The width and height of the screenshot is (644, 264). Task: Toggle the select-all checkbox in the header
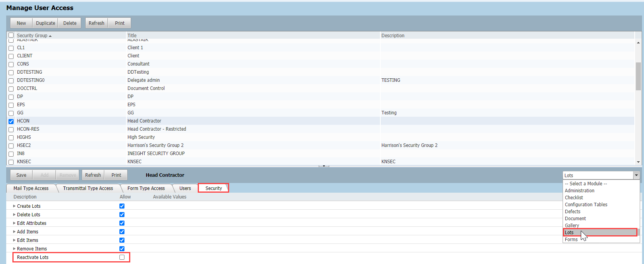tap(11, 35)
